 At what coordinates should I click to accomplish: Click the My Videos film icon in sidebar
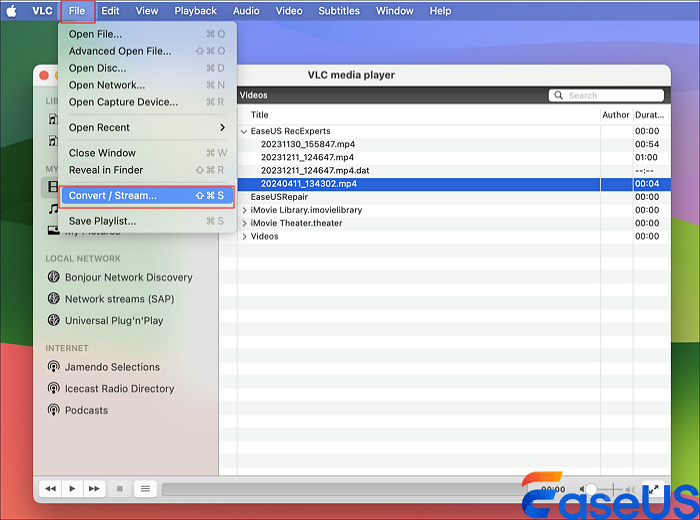(x=53, y=187)
